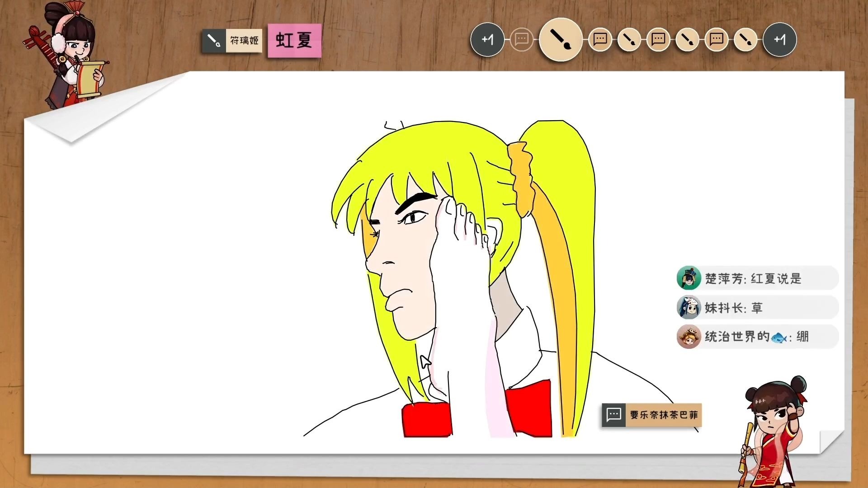This screenshot has width=868, height=488.
Task: Open the first speech-bubble step after large brush
Action: click(x=600, y=40)
